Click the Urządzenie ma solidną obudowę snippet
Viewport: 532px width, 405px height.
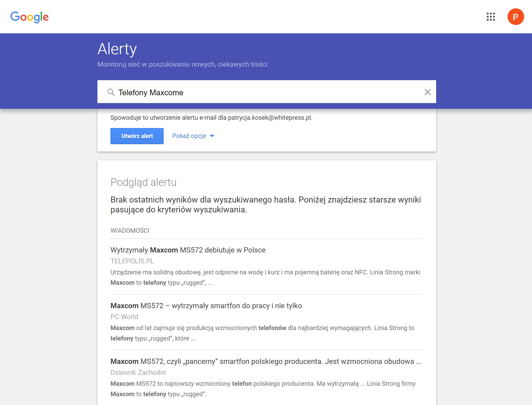(265, 277)
